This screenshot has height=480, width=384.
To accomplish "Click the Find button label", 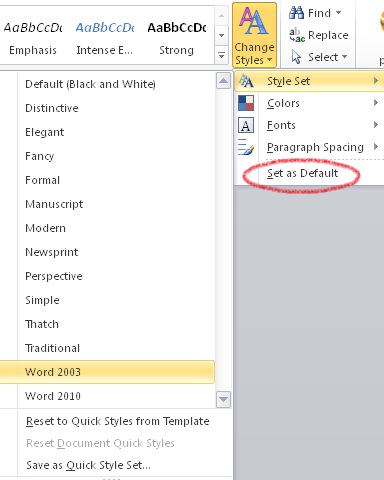I will (x=319, y=13).
